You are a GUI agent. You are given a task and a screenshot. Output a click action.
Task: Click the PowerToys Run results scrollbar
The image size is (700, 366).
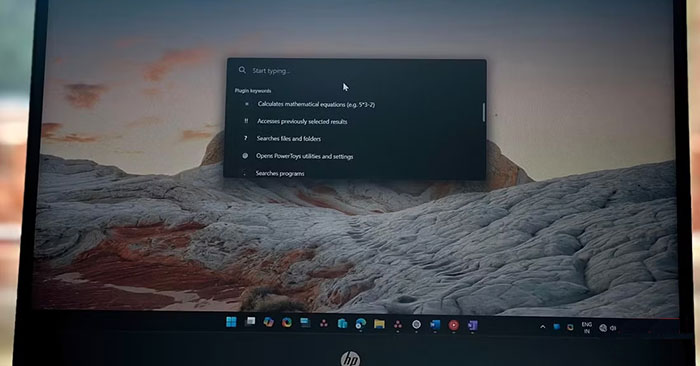point(483,112)
